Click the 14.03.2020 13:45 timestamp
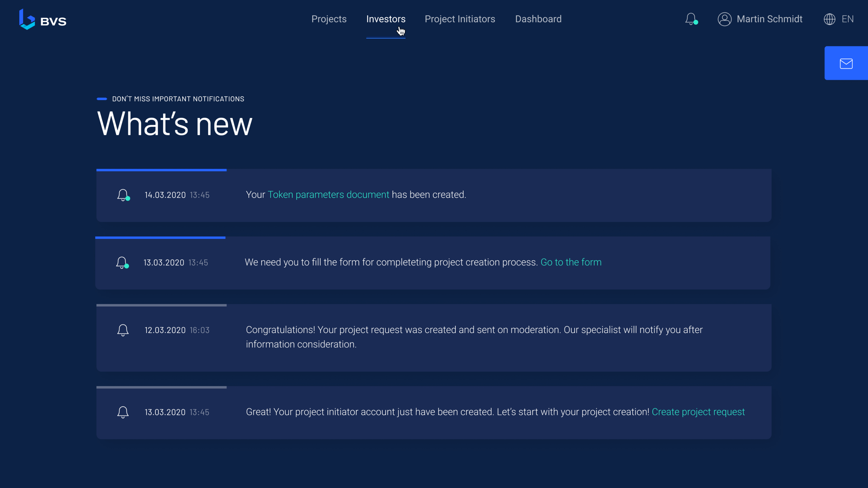 tap(177, 195)
